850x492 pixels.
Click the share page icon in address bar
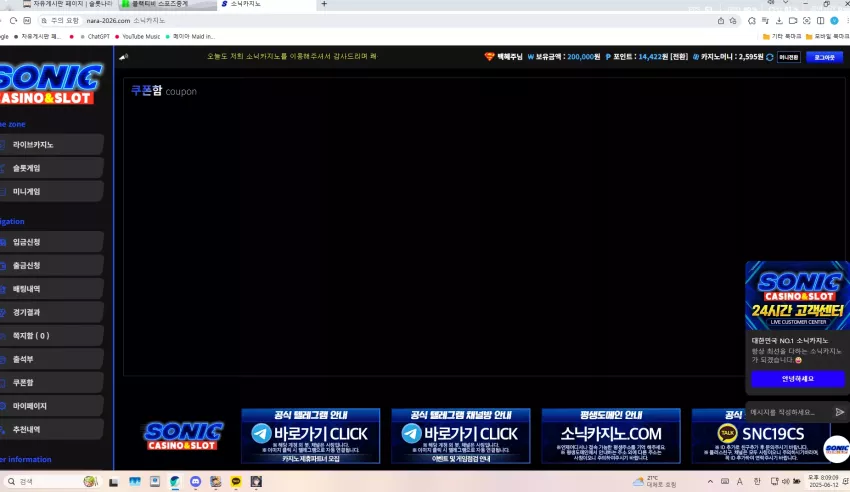click(x=720, y=21)
